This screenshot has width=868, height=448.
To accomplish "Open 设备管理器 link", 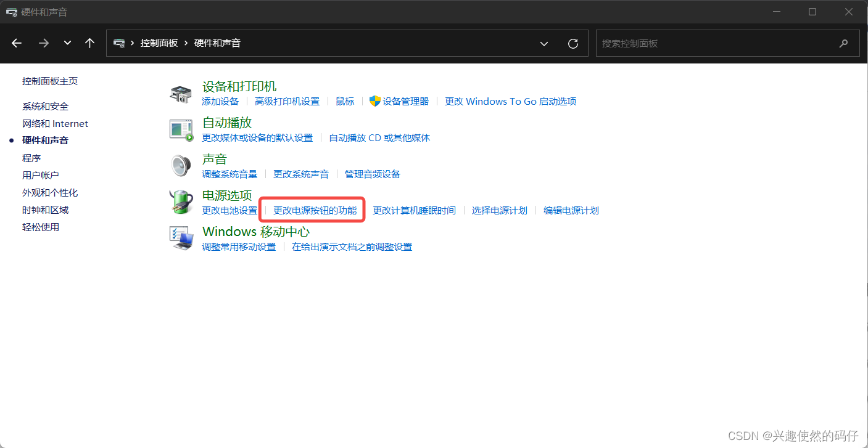I will (405, 102).
